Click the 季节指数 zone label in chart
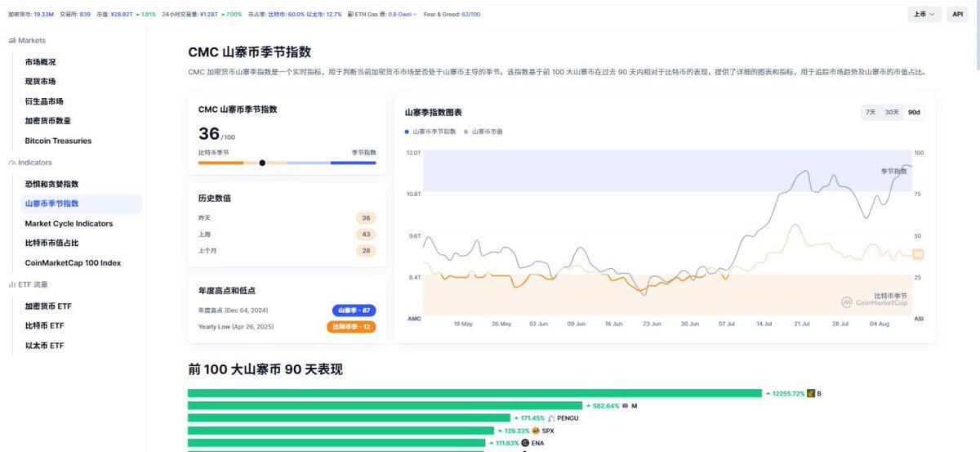 (893, 171)
